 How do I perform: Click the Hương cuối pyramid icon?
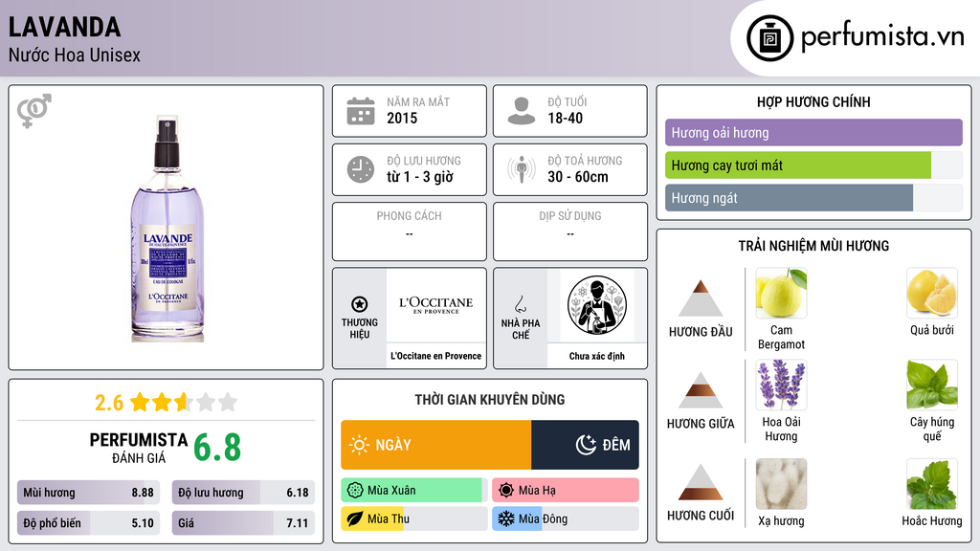pyautogui.click(x=701, y=482)
